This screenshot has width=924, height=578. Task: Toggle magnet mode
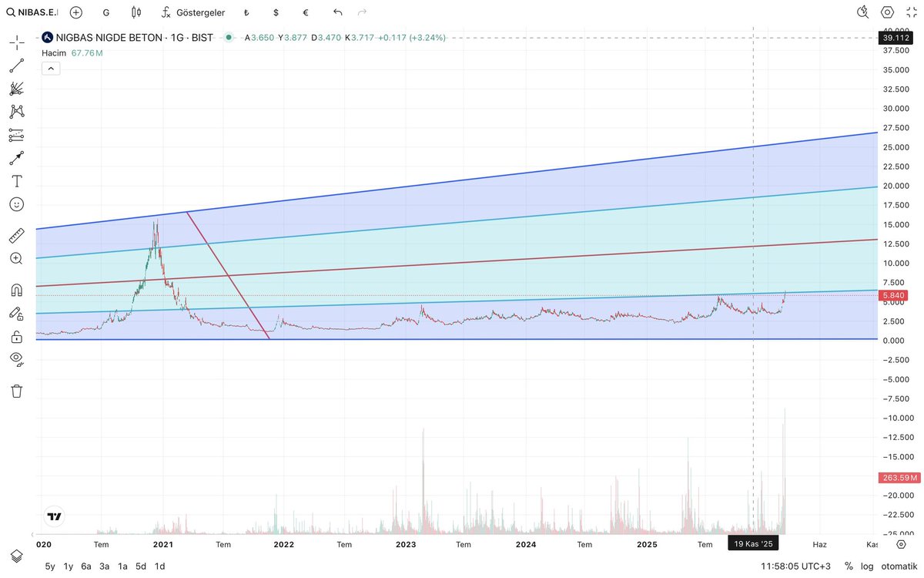tap(17, 291)
